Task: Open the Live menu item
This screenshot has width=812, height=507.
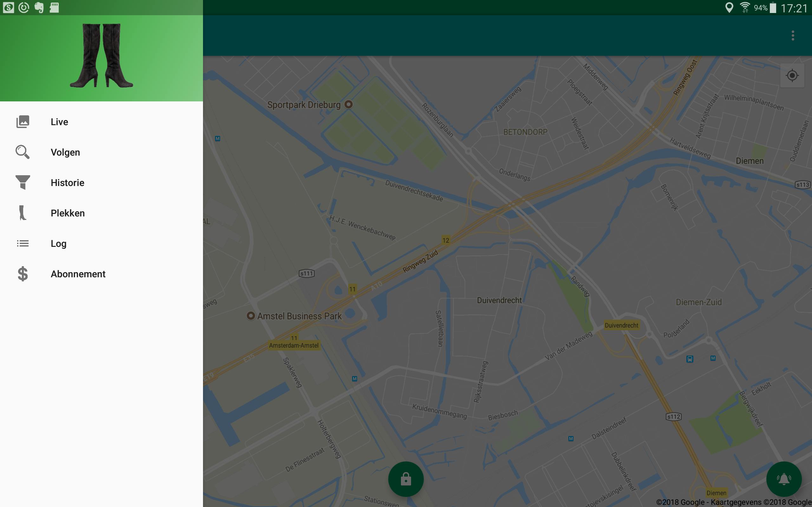Action: click(59, 122)
